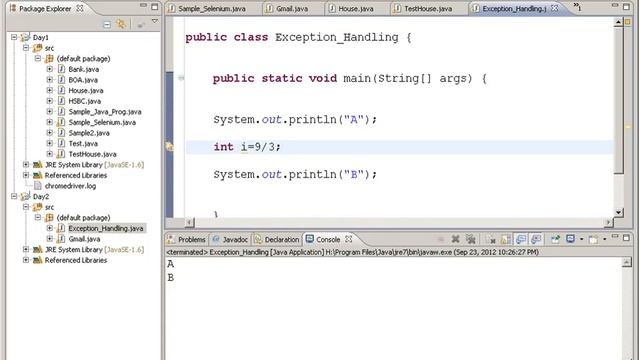Switch to the TestHouse.java editor tab

[x=428, y=8]
